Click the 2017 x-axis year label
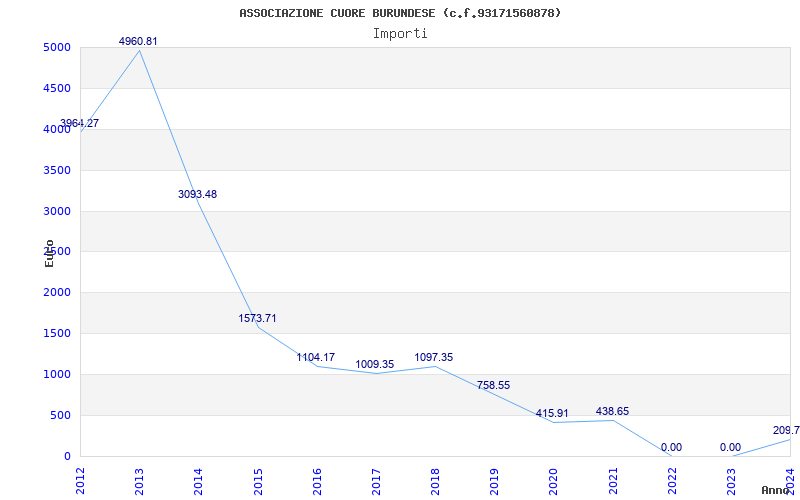The height and width of the screenshot is (500, 800). [x=376, y=481]
